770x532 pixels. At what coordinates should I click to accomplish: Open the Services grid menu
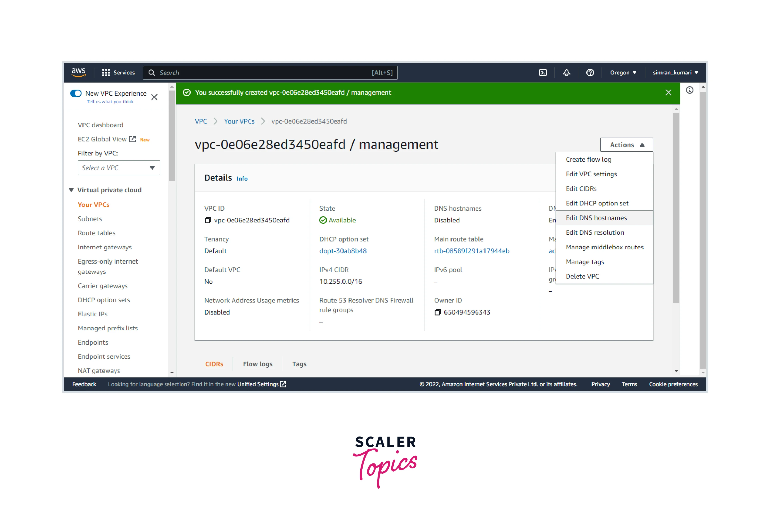tap(118, 73)
